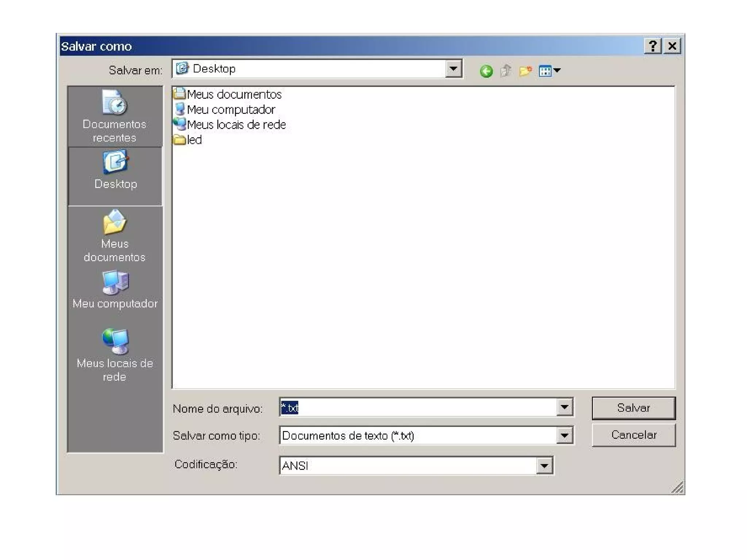
Task: Select Meus locais de rede in list
Action: (x=236, y=125)
